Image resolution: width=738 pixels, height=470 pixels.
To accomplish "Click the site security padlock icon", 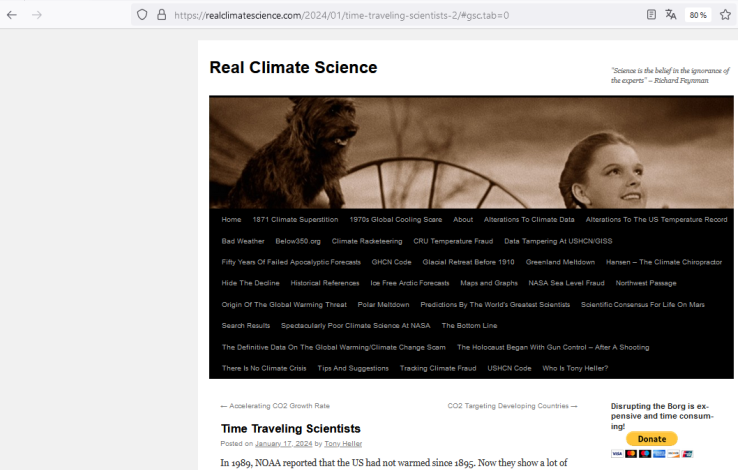I will (x=161, y=15).
